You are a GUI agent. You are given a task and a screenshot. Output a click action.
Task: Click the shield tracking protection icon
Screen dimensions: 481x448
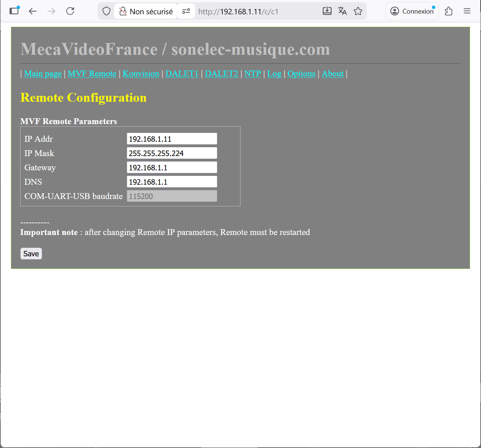coord(106,11)
